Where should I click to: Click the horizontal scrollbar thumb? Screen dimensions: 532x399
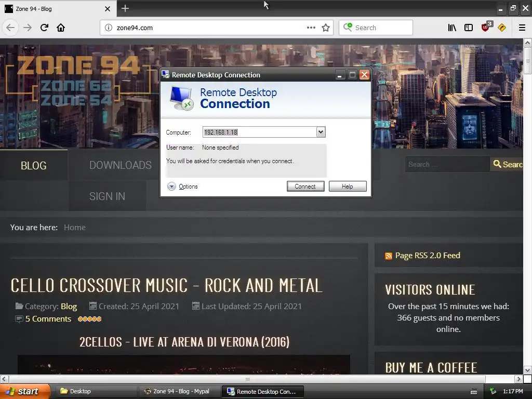click(247, 379)
